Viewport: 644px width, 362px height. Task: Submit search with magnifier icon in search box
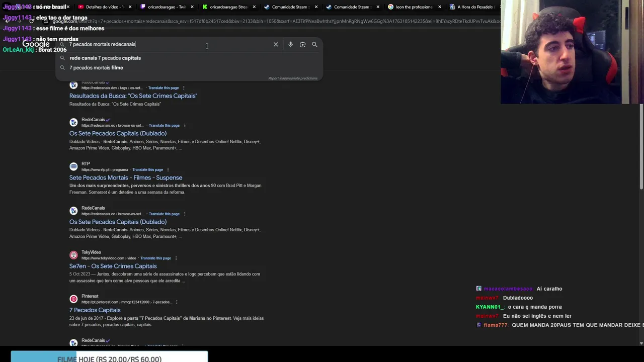(x=314, y=44)
